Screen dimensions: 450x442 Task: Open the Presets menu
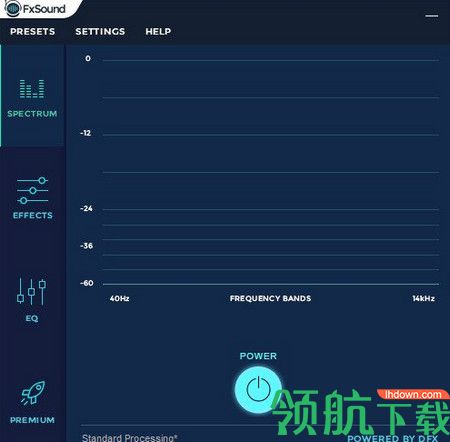[x=32, y=31]
